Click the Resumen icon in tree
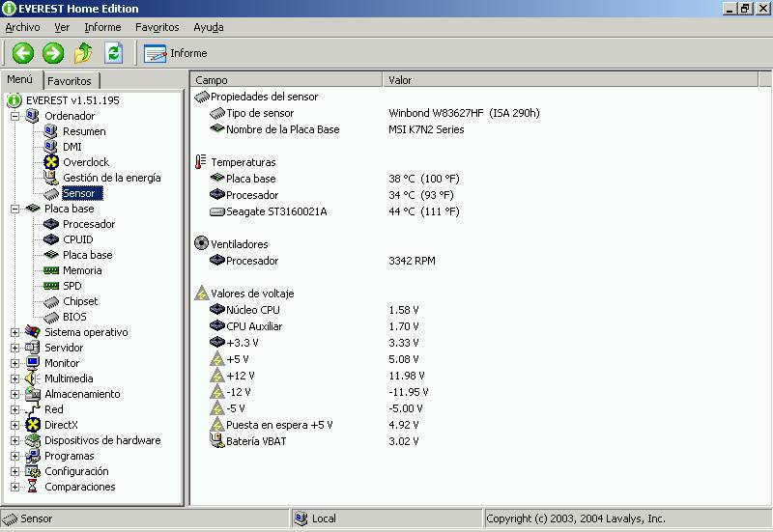773x532 pixels. click(x=51, y=131)
